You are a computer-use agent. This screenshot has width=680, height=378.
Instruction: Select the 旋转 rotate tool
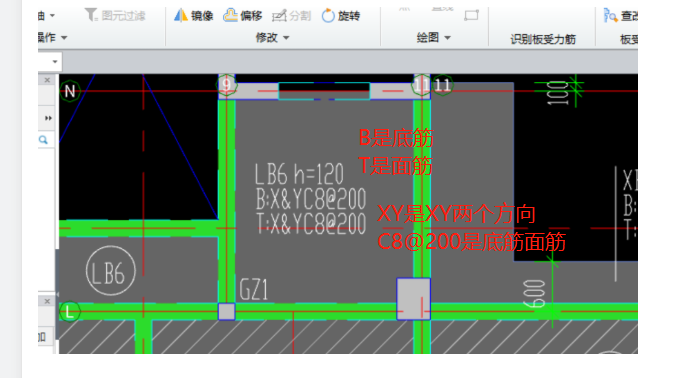click(341, 16)
